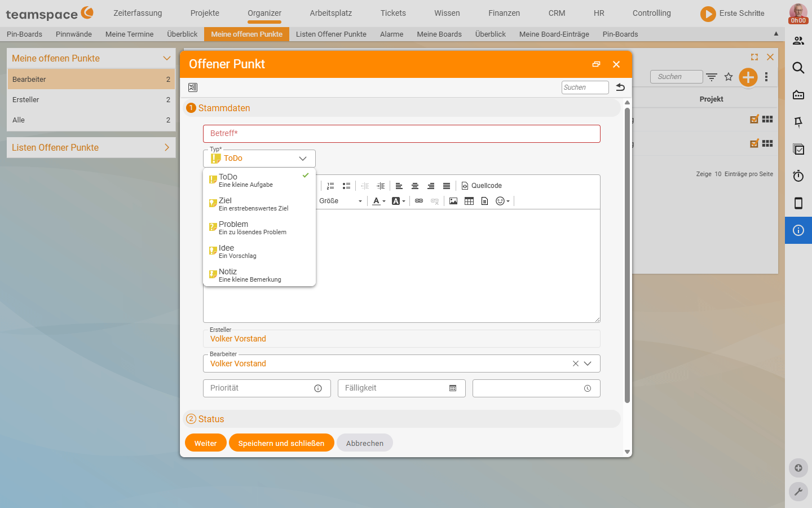Expand the Listen Offener Punkte panel
812x508 pixels.
[x=166, y=147]
